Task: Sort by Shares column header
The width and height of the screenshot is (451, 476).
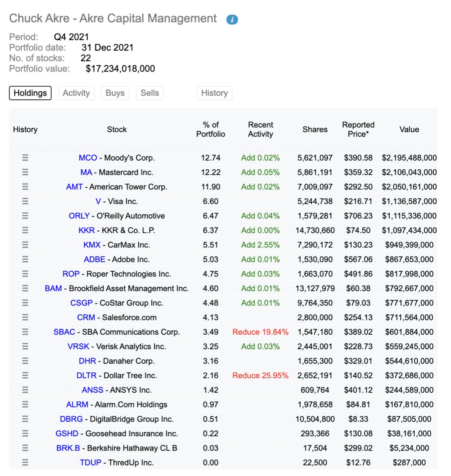Action: tap(315, 129)
